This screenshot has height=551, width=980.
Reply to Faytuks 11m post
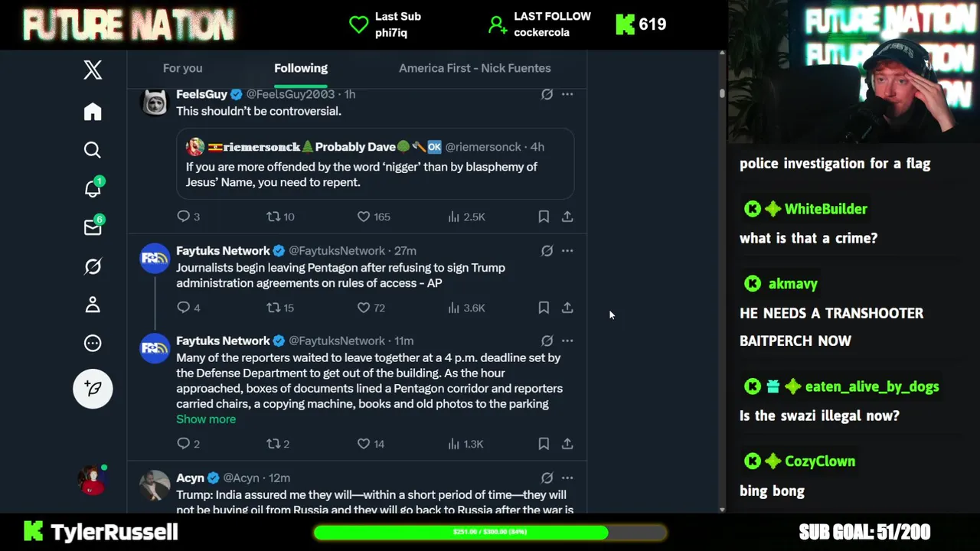(x=188, y=444)
